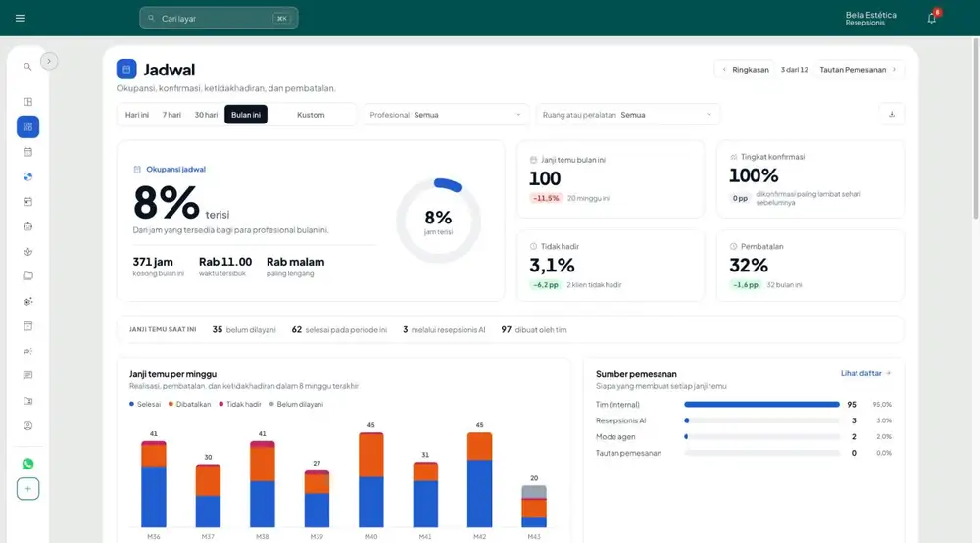Click the 97 dibuat oleh tim stat
The width and height of the screenshot is (980, 543).
[534, 330]
